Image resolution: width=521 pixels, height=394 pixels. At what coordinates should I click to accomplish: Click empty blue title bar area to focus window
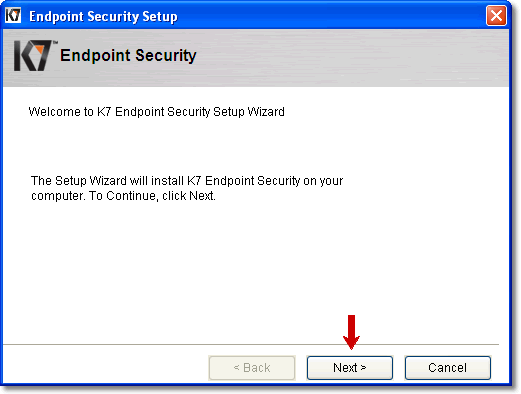330,15
